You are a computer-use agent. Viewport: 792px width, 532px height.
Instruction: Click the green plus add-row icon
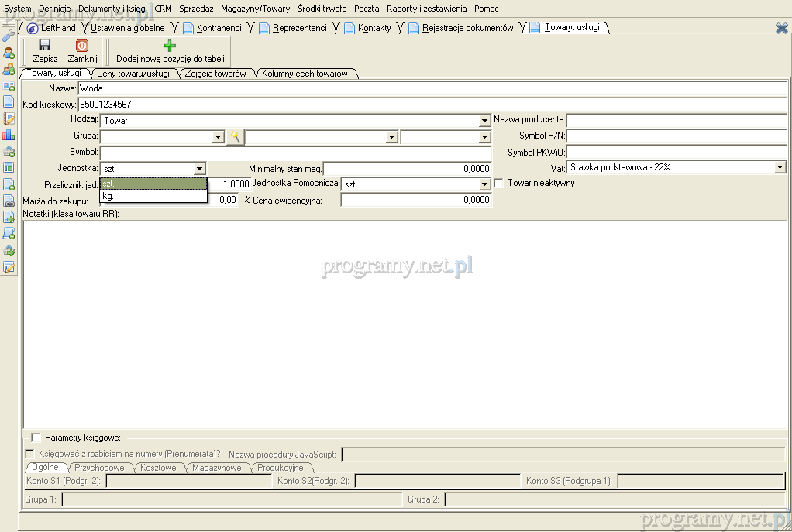pos(170,46)
